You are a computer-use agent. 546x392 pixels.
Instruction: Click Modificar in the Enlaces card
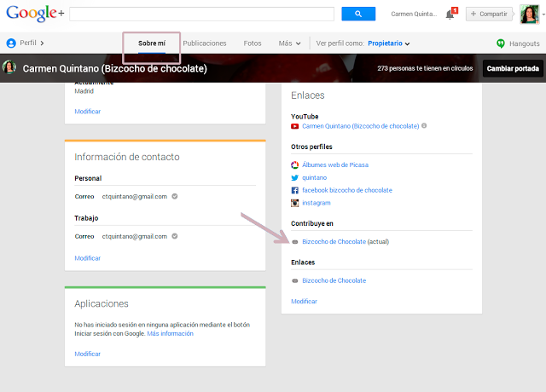(x=304, y=301)
